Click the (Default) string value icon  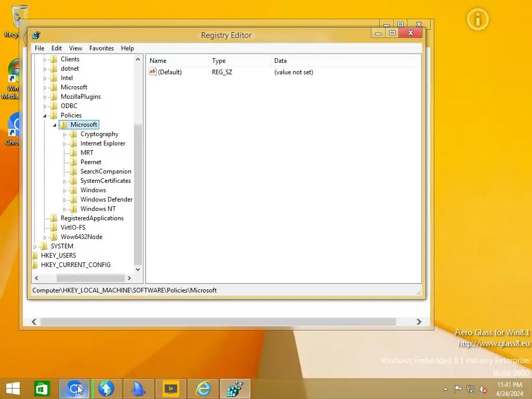(x=153, y=72)
